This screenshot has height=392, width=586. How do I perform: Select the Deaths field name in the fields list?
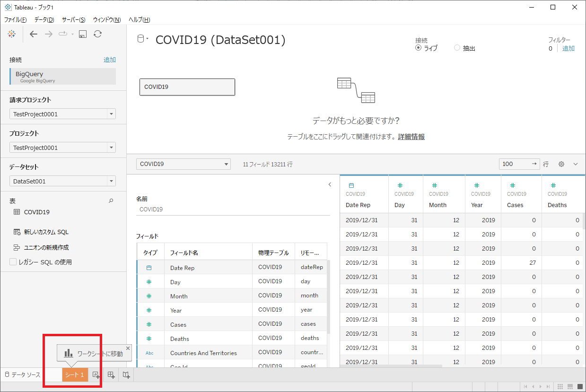pos(180,339)
